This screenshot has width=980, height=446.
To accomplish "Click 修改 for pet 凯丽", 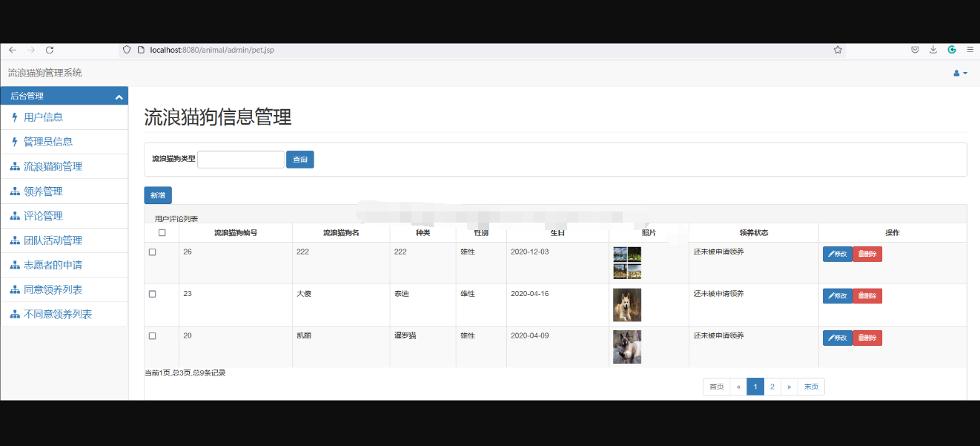I will [x=838, y=338].
